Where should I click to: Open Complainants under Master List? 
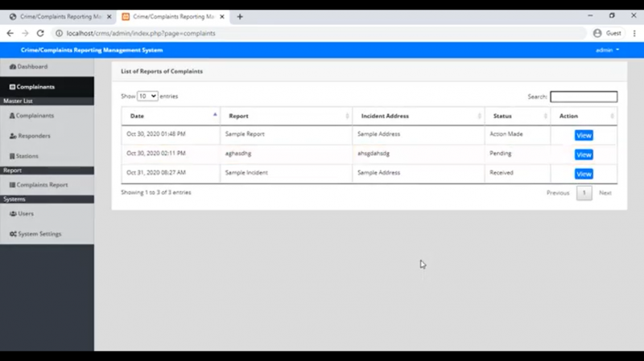(x=47, y=116)
